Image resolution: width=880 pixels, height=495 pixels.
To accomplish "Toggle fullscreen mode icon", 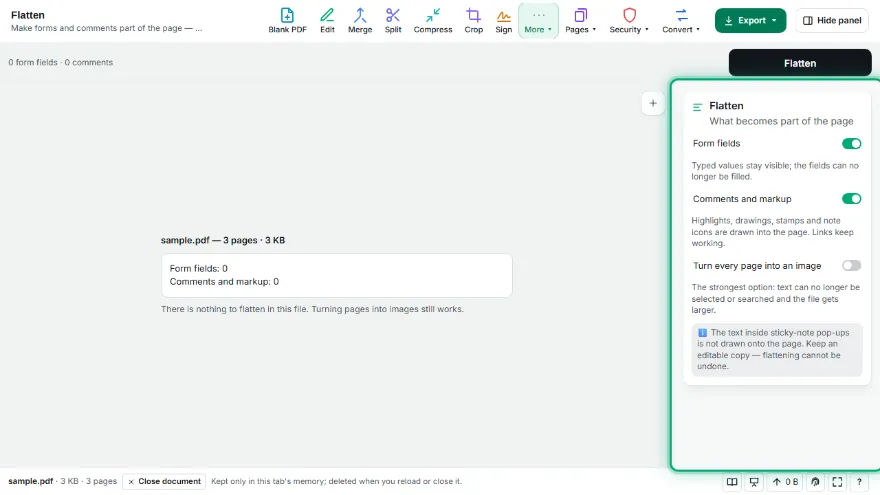I will (x=837, y=482).
